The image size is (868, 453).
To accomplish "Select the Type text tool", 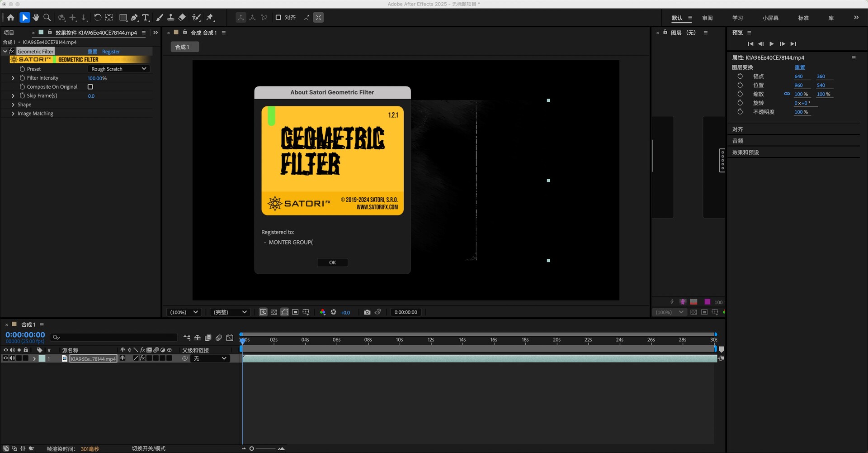I will point(146,18).
